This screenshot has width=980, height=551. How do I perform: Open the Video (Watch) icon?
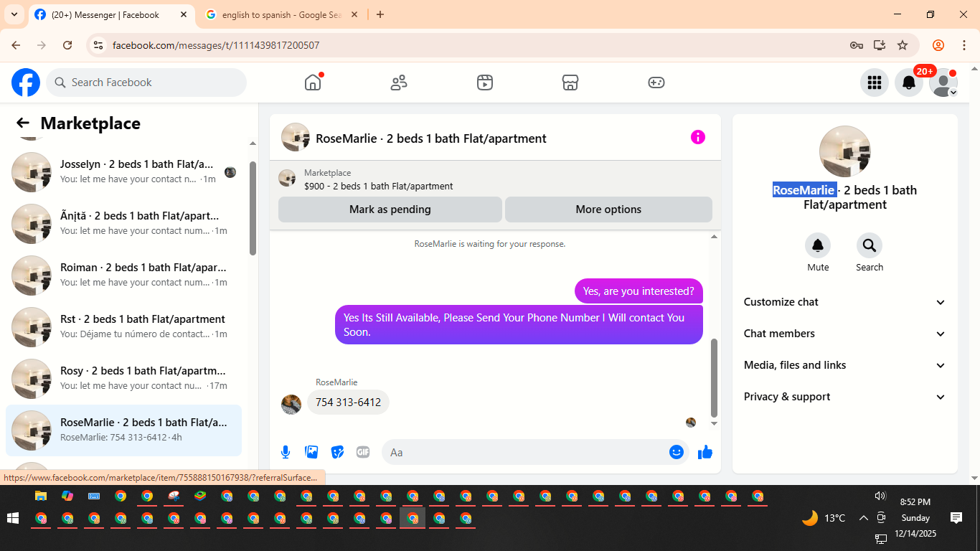tap(485, 83)
